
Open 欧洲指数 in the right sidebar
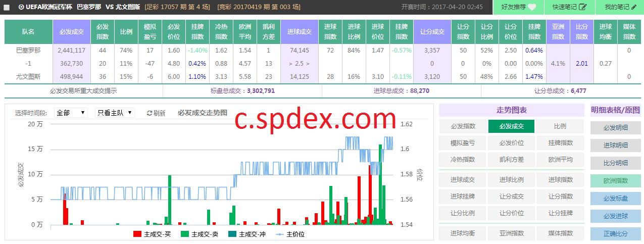615,181
